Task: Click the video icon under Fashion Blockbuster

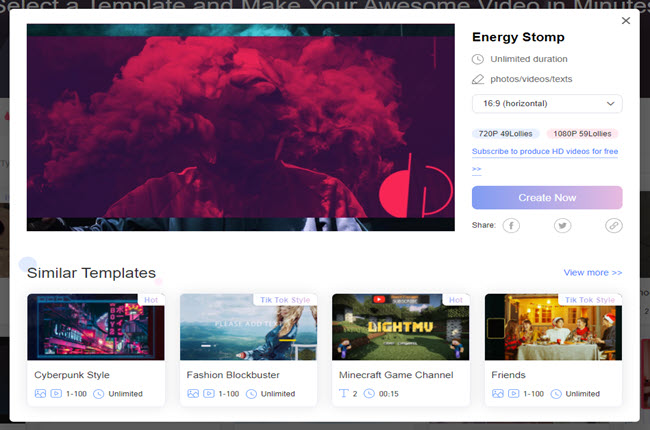Action: coord(207,394)
